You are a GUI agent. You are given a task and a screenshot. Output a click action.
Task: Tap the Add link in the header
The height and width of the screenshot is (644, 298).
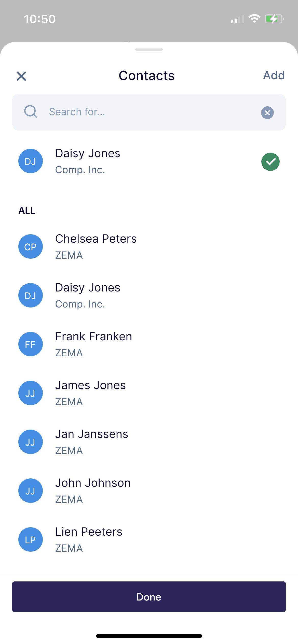[x=274, y=75]
